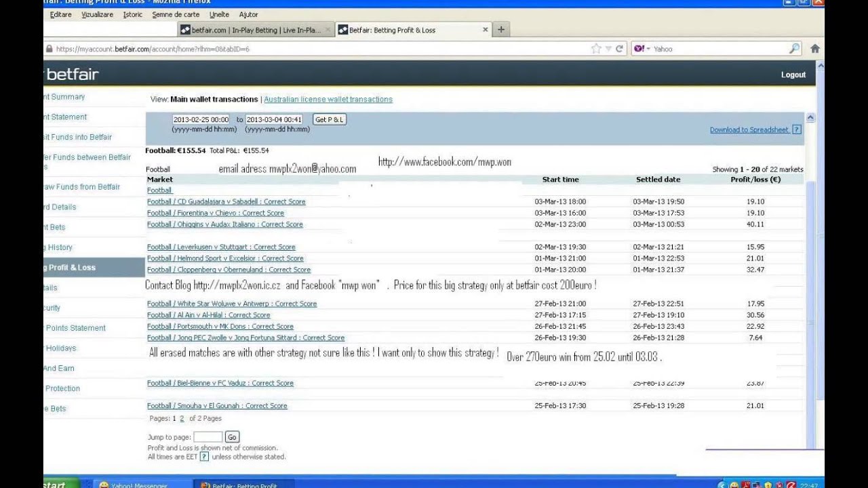Click the padlock icon in the address bar
868x488 pixels.
point(49,49)
